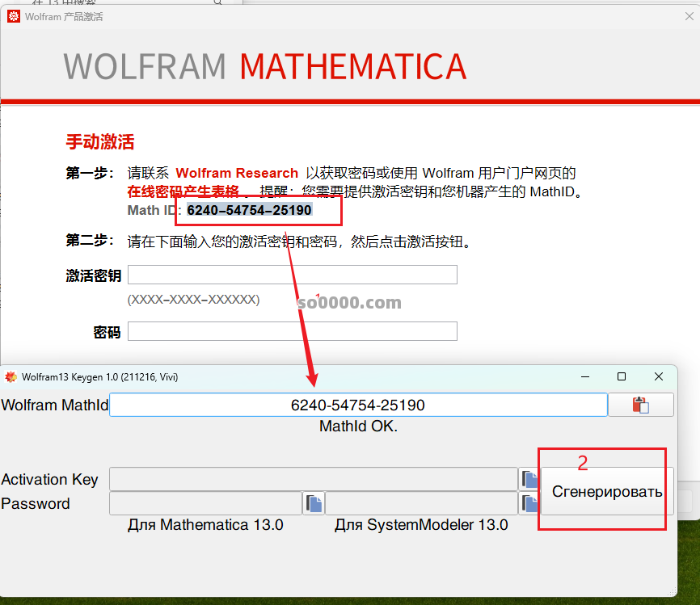
Task: Focus the 密码 input field
Action: (292, 331)
